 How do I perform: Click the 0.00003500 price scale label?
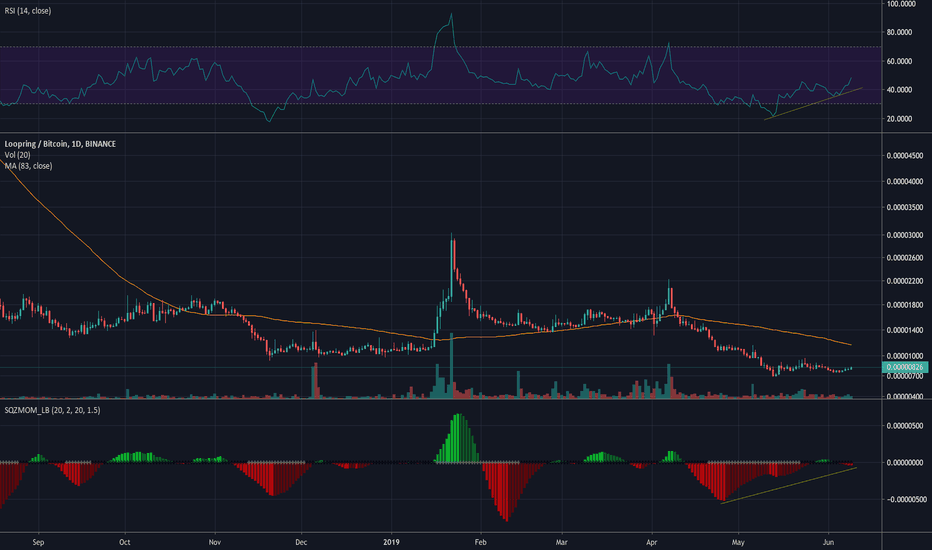[x=905, y=208]
